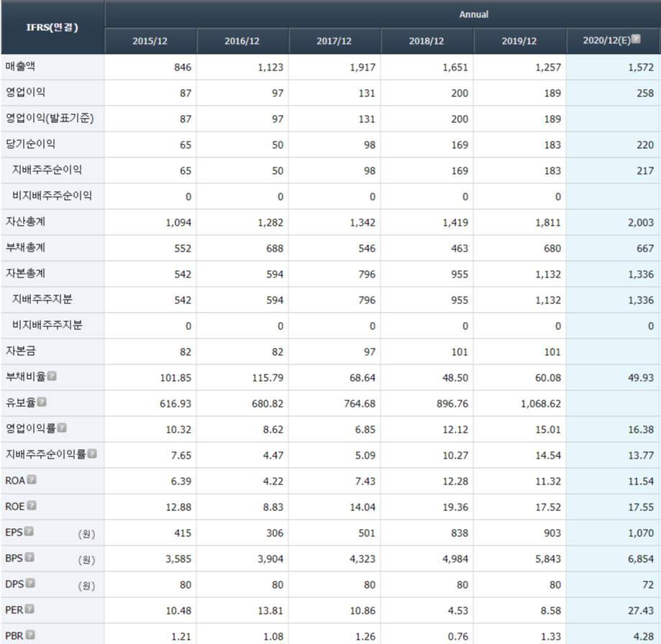Select the 매출액 row label
Image resolution: width=661 pixels, height=644 pixels.
20,66
